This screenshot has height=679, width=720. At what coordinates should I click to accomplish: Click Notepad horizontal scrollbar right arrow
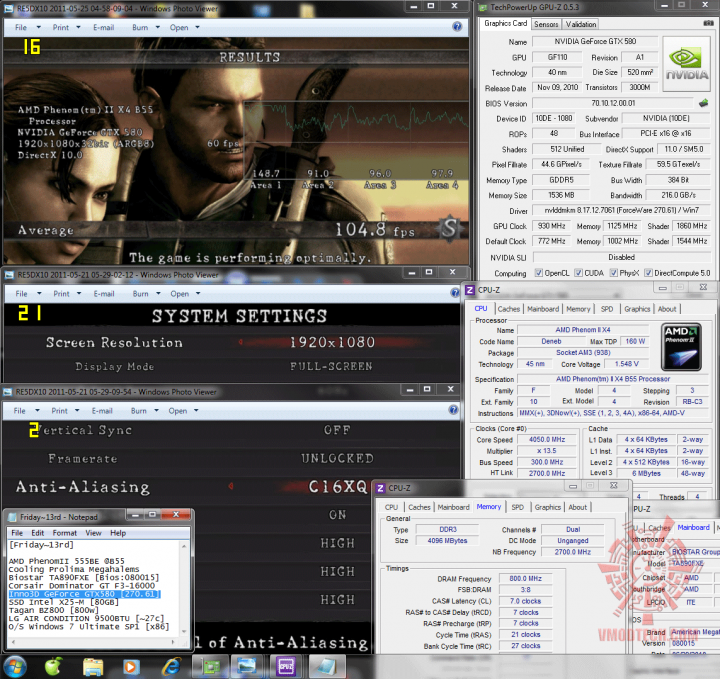173,641
